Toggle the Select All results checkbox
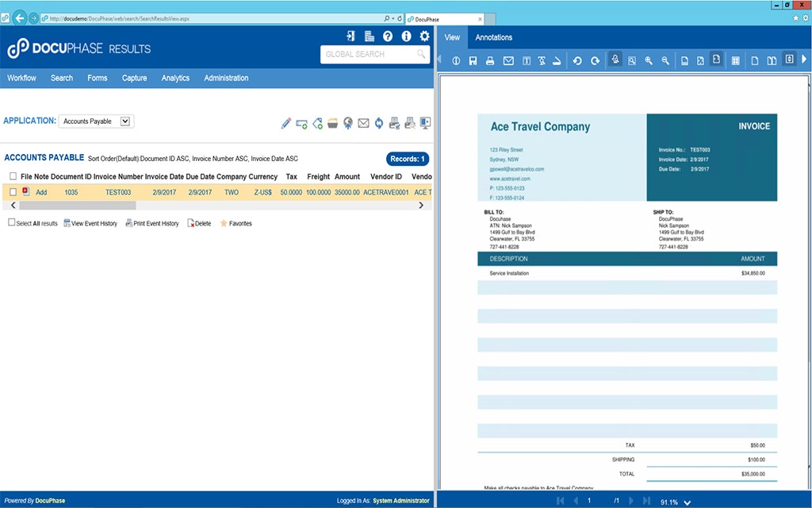The image size is (812, 508). click(11, 222)
